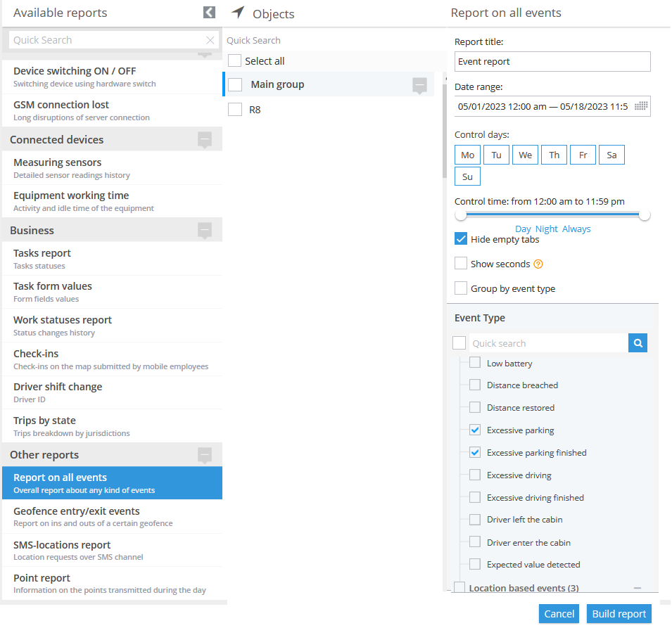Collapse the Connected devices section

205,140
